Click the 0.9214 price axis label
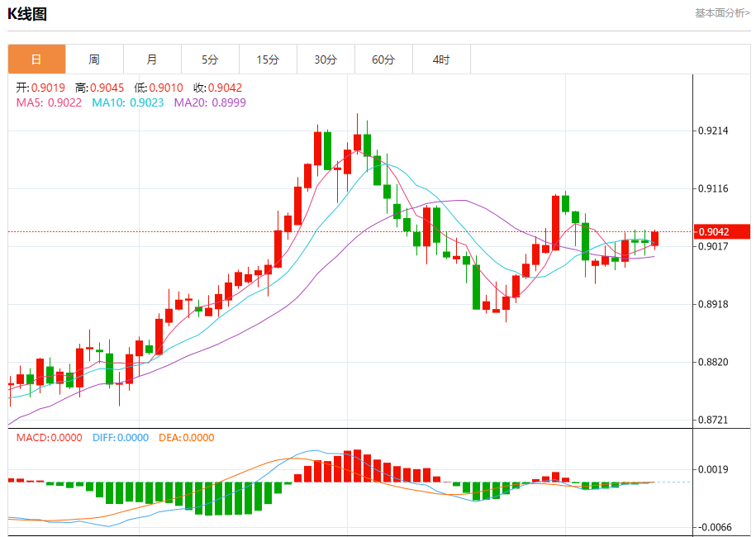Image resolution: width=756 pixels, height=537 pixels. [x=713, y=131]
